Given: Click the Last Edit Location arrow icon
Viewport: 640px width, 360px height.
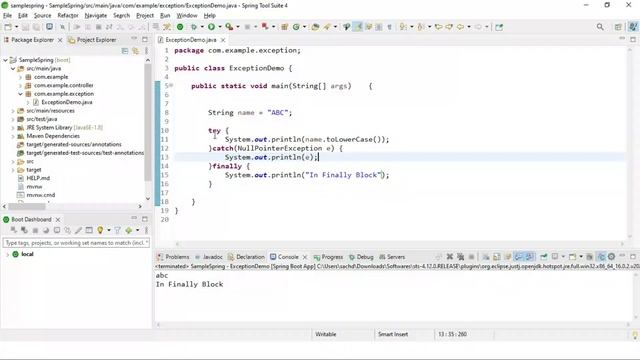Looking at the screenshot, I should click(x=438, y=27).
